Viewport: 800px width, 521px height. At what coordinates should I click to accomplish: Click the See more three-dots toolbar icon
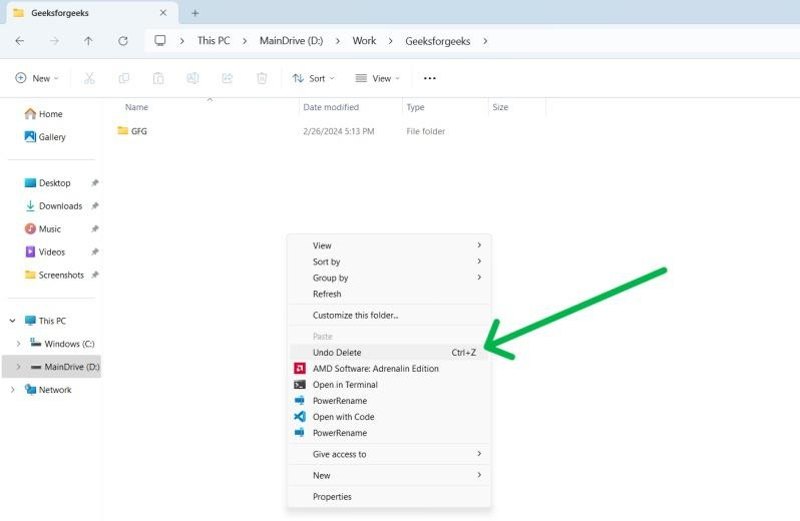coord(430,78)
